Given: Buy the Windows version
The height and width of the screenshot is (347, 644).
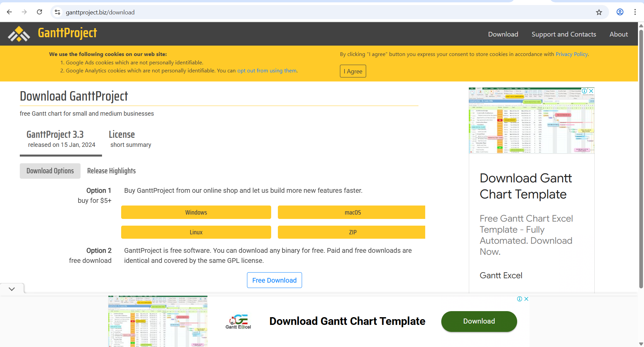Looking at the screenshot, I should (196, 212).
